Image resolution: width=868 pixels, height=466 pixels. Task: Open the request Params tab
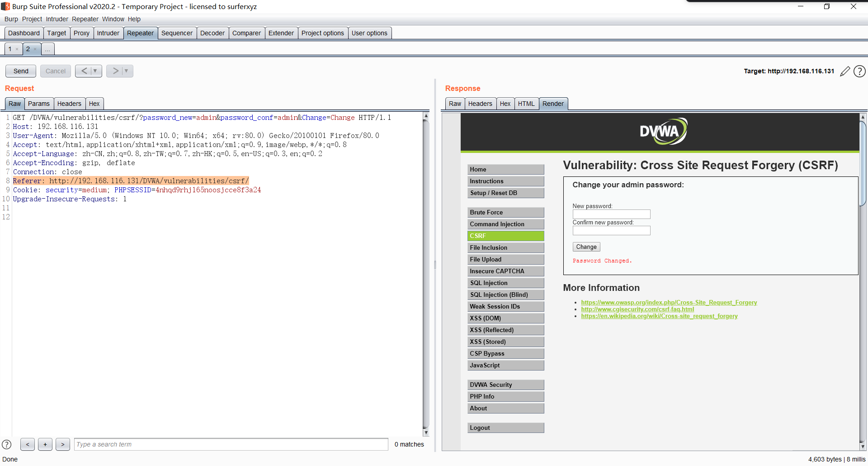[39, 104]
